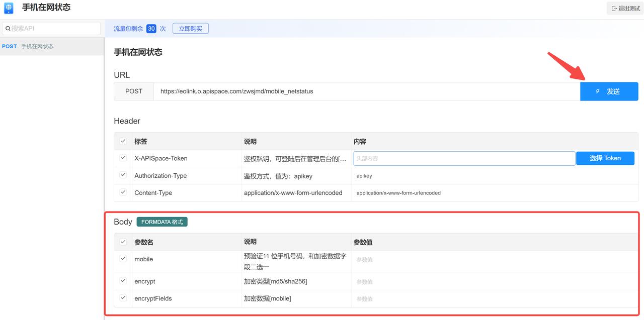644x320 pixels.
Task: Click the lightning icon on the 发送 button
Action: click(x=597, y=91)
